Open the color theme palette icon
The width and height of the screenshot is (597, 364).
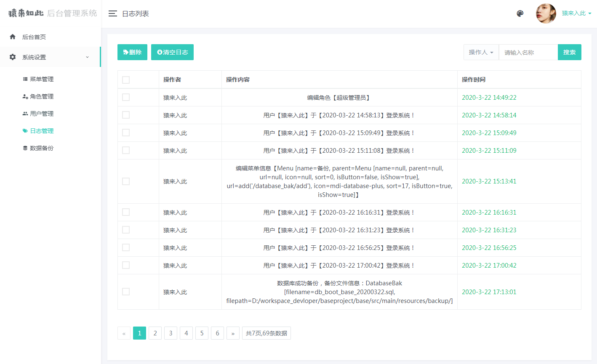click(x=520, y=13)
